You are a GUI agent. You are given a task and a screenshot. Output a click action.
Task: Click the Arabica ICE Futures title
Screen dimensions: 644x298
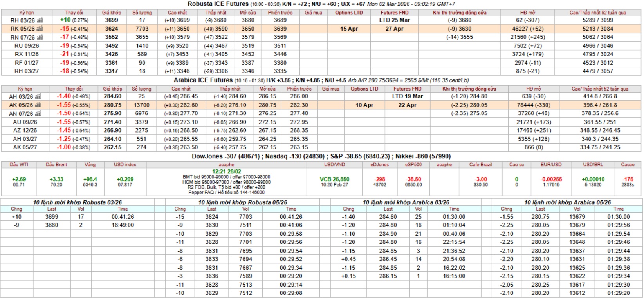pyautogui.click(x=203, y=80)
